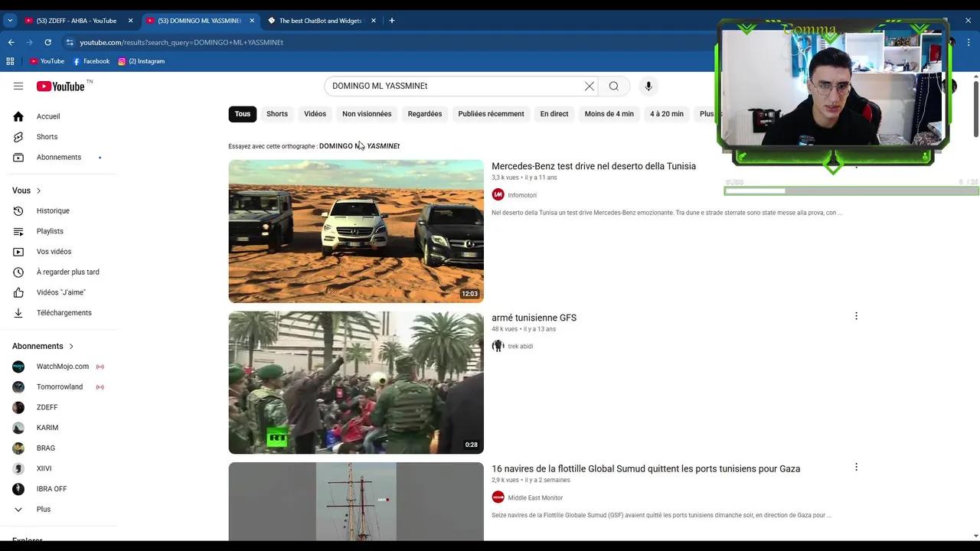The image size is (980, 551).
Task: Open Abonnements in the sidebar
Action: pos(58,157)
